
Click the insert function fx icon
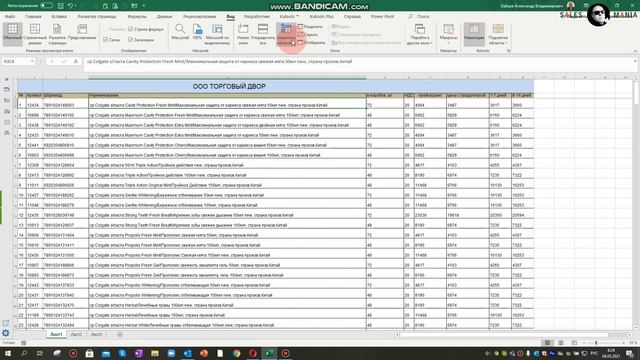tap(76, 61)
